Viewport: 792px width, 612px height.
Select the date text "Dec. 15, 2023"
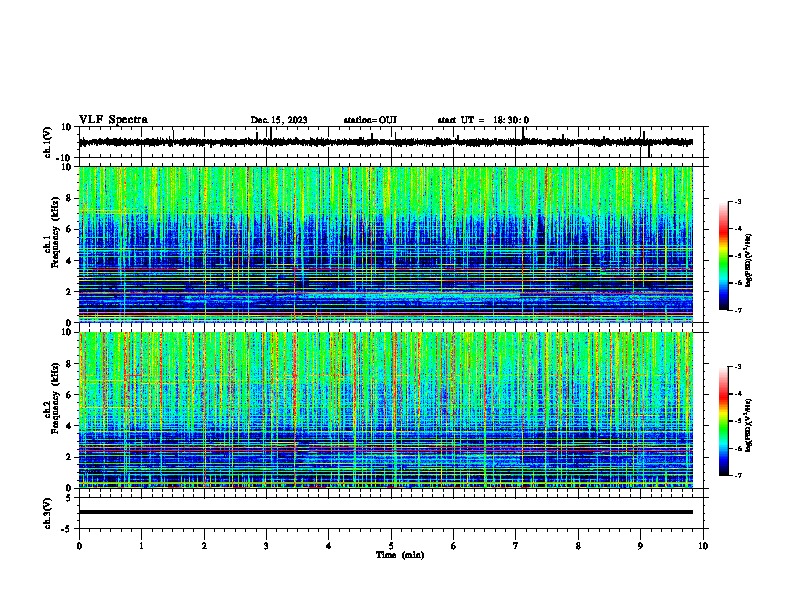(x=279, y=120)
